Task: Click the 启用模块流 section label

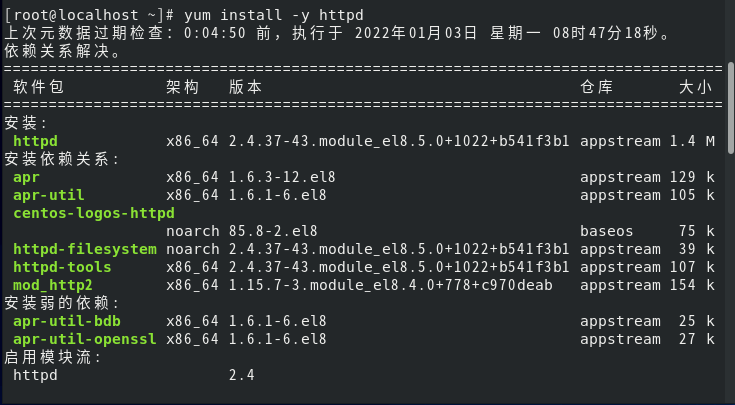Action: tap(53, 358)
